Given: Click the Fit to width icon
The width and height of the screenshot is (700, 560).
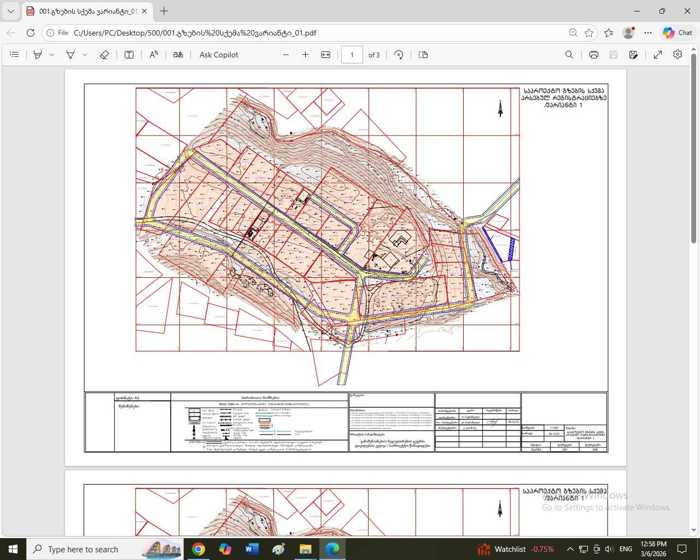Looking at the screenshot, I should pos(326,55).
